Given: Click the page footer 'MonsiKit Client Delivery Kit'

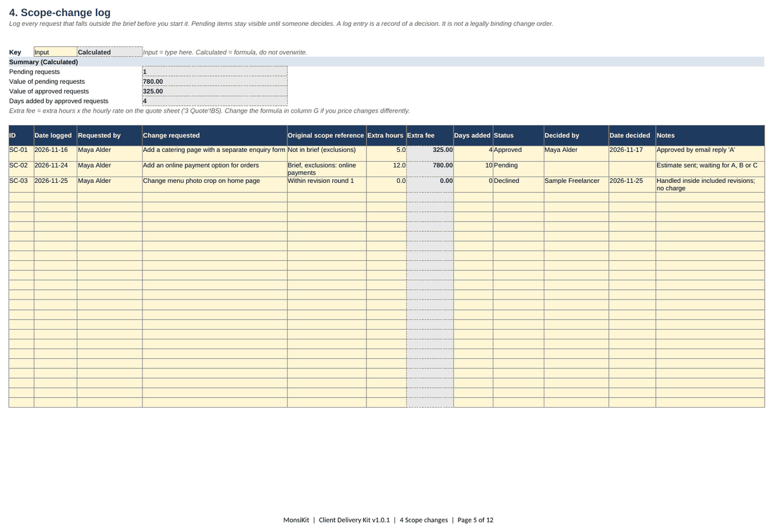Looking at the screenshot, I should pyautogui.click(x=388, y=520).
